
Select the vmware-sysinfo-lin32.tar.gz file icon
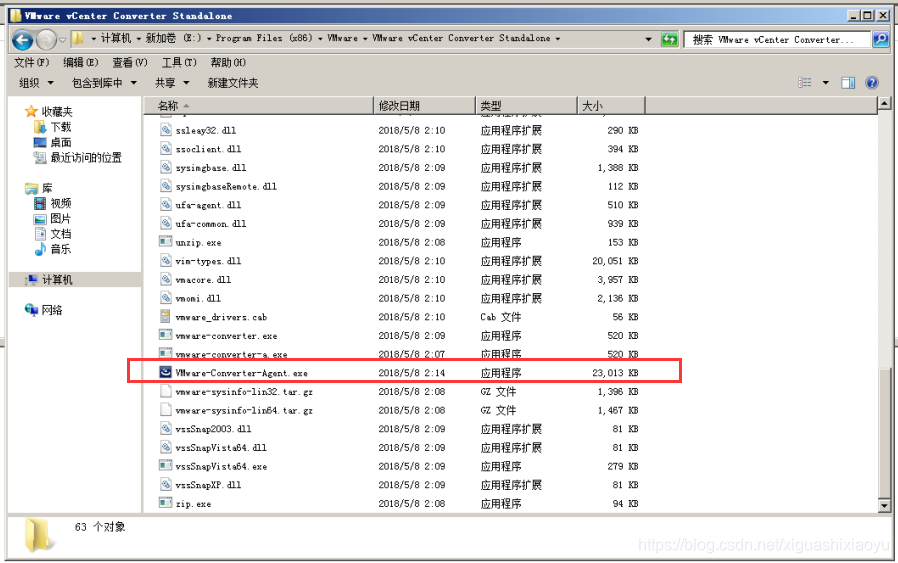166,391
